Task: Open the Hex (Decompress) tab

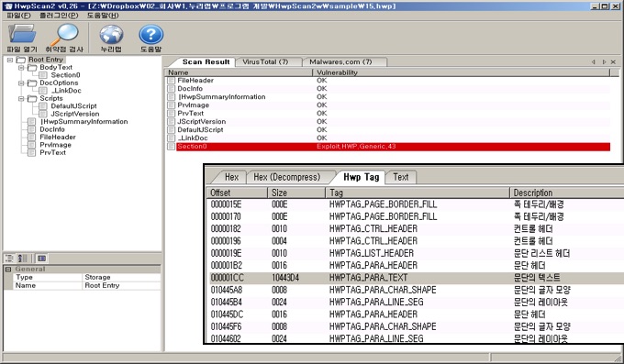Action: pos(287,177)
